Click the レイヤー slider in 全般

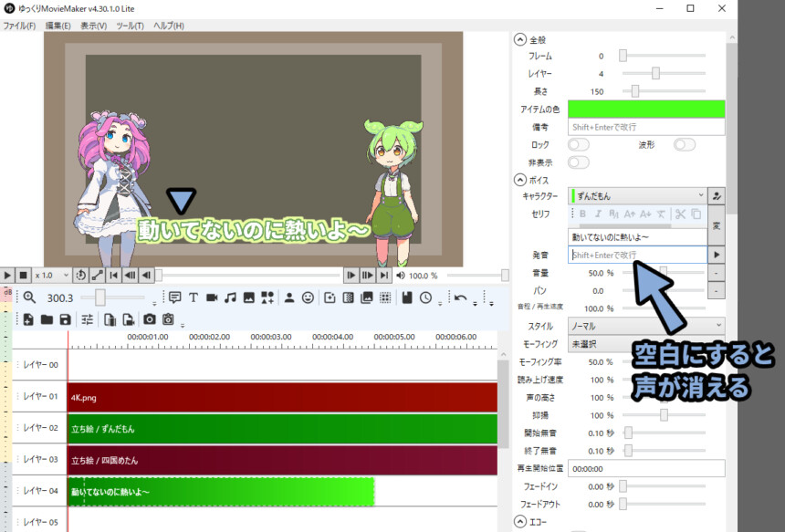[x=664, y=74]
